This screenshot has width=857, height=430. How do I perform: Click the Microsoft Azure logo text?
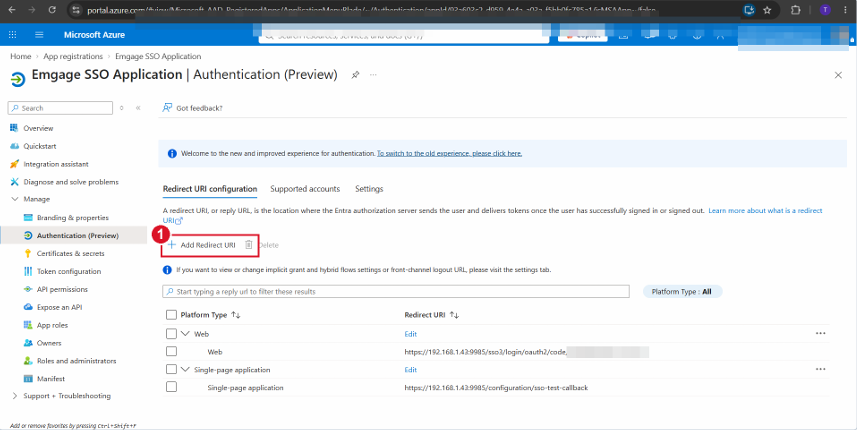[94, 35]
